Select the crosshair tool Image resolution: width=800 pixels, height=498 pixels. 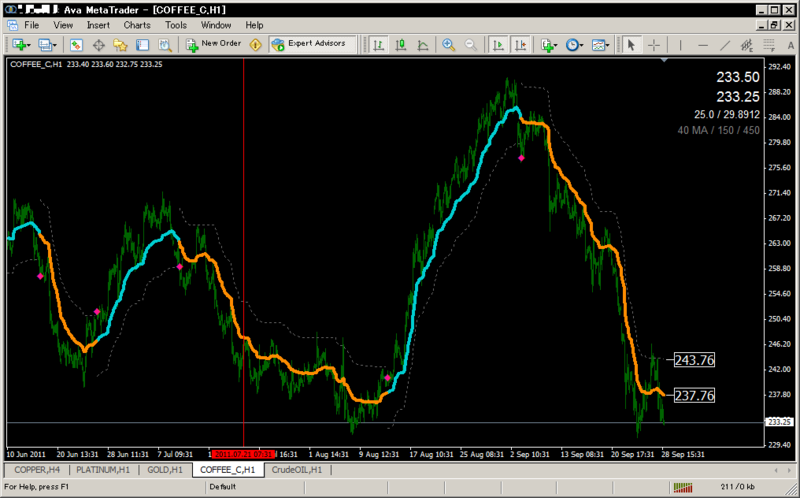tap(654, 45)
